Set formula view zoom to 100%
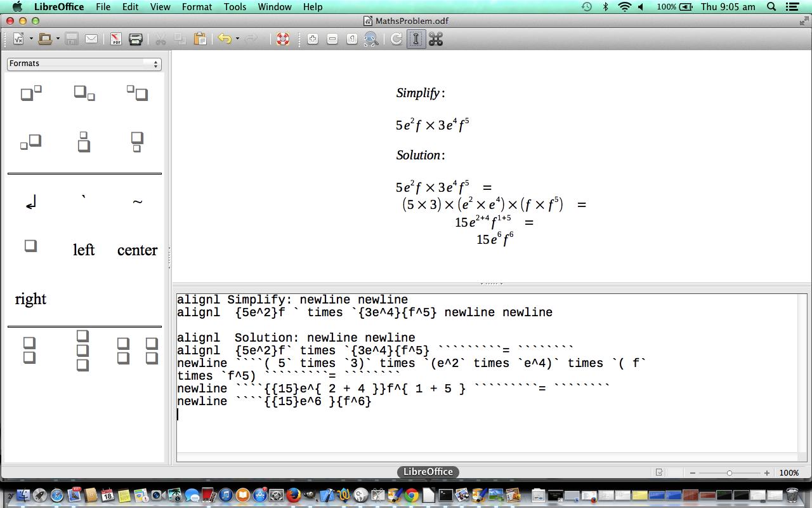 coord(352,39)
